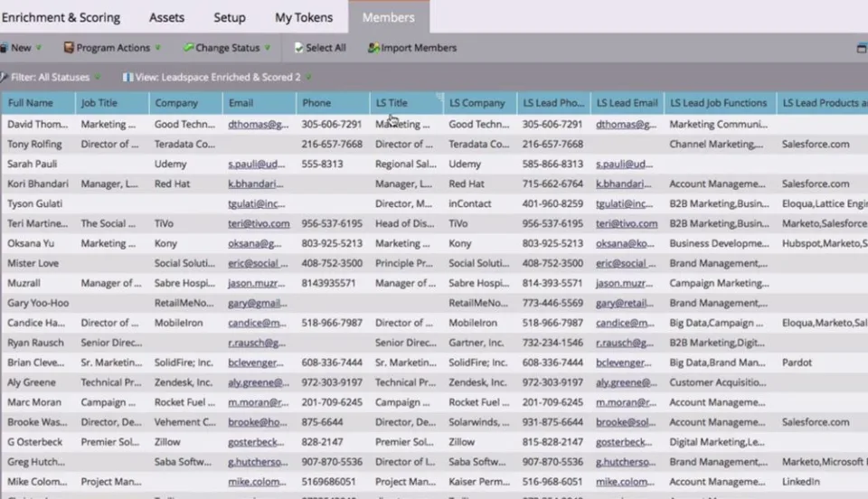Click the LS Company column header
The width and height of the screenshot is (868, 499).
point(480,103)
